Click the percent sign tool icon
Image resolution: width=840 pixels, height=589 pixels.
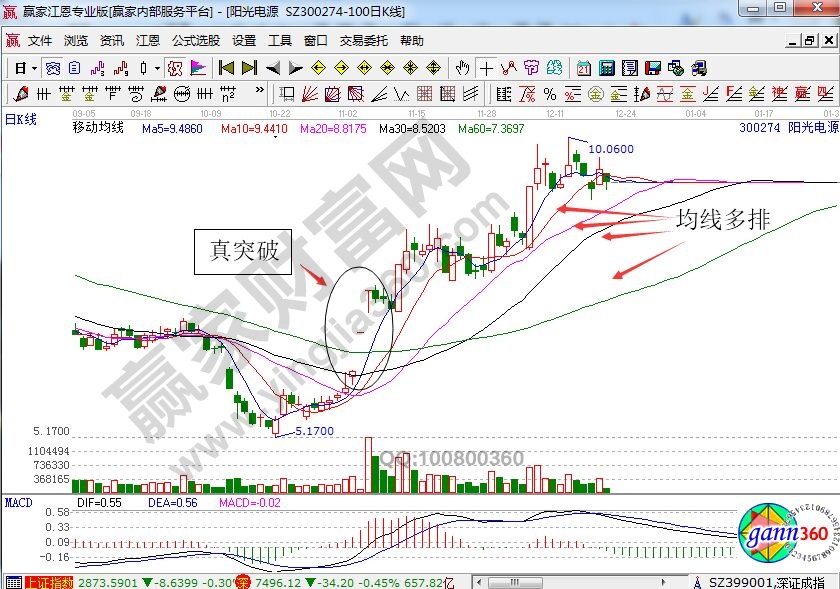pyautogui.click(x=549, y=94)
